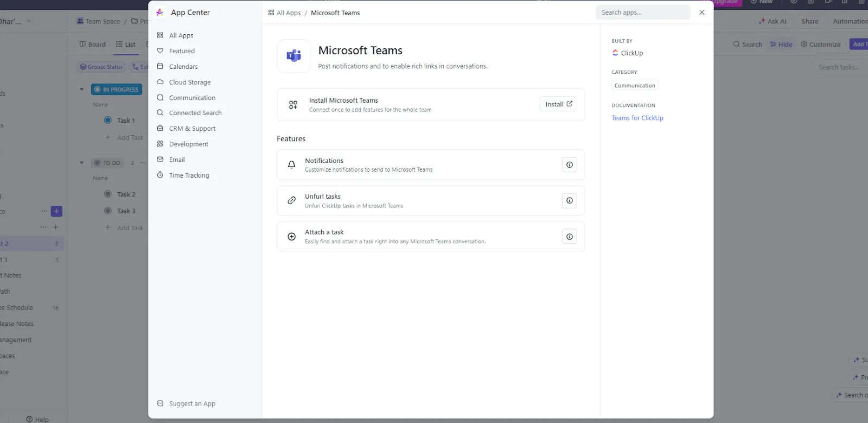Click the IN PROGRESS status label
Screen dimensions: 868x423
click(x=117, y=90)
